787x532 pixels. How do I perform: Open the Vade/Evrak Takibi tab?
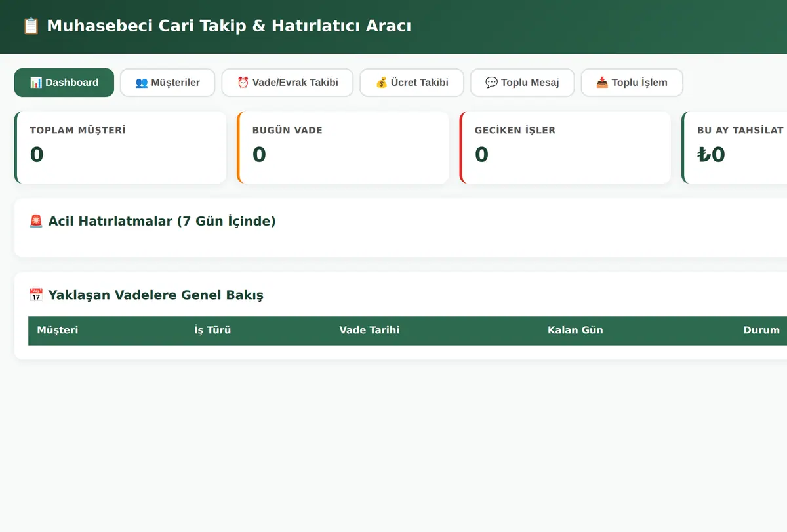tap(287, 83)
